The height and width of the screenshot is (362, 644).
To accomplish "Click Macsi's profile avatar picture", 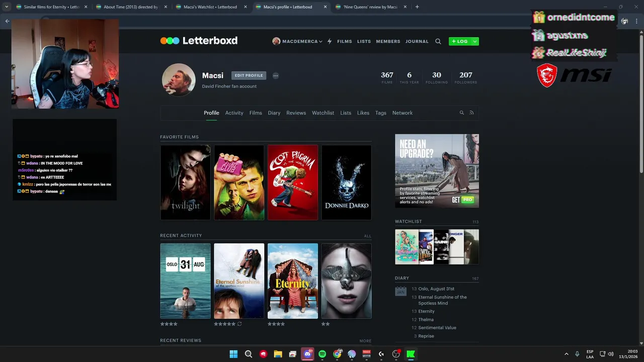I will pyautogui.click(x=179, y=79).
